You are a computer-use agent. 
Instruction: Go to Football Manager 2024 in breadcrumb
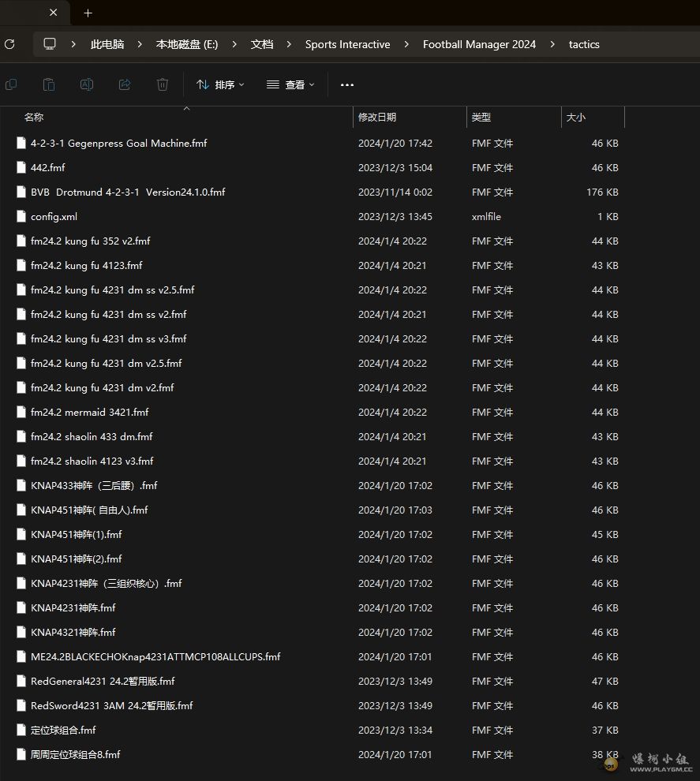[479, 44]
